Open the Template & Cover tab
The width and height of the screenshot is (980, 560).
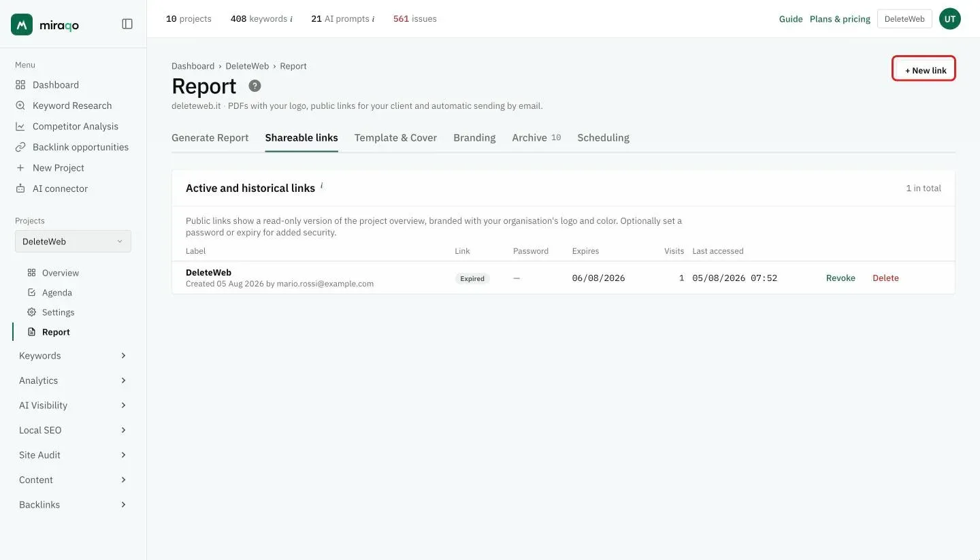(395, 137)
